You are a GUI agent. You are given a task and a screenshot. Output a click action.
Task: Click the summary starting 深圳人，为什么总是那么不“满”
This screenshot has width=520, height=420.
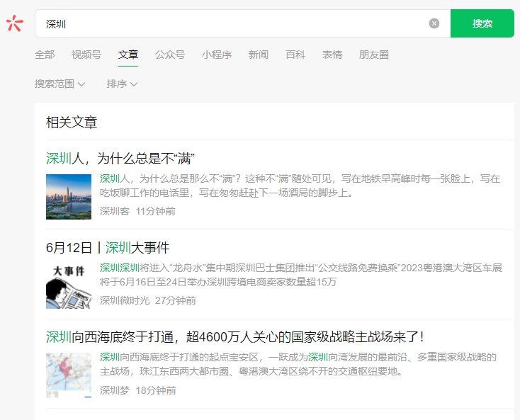(300, 186)
